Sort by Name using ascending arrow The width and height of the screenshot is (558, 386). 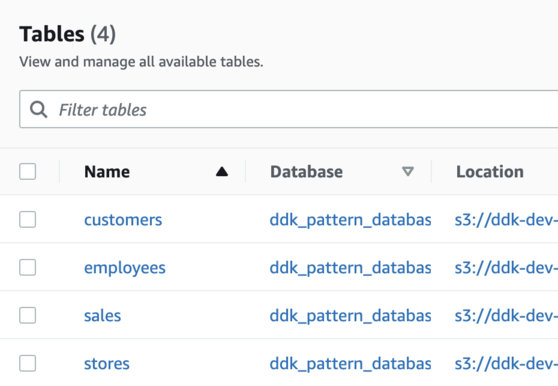pyautogui.click(x=222, y=172)
